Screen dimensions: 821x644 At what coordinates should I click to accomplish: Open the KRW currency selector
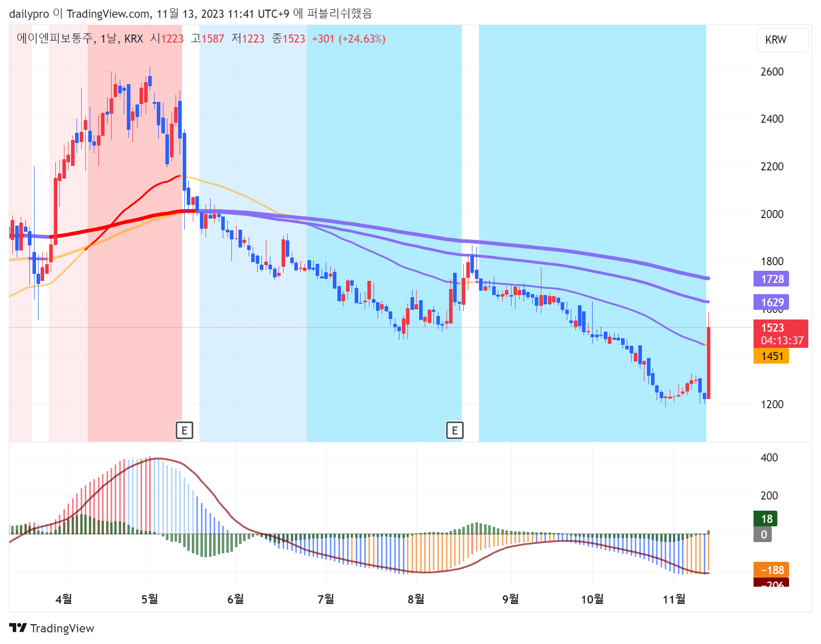[783, 40]
